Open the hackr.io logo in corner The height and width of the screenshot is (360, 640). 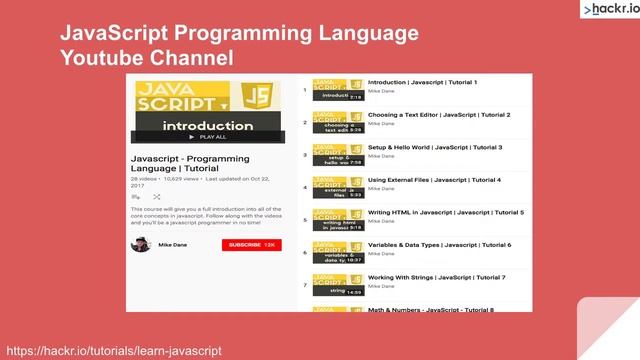pos(611,9)
